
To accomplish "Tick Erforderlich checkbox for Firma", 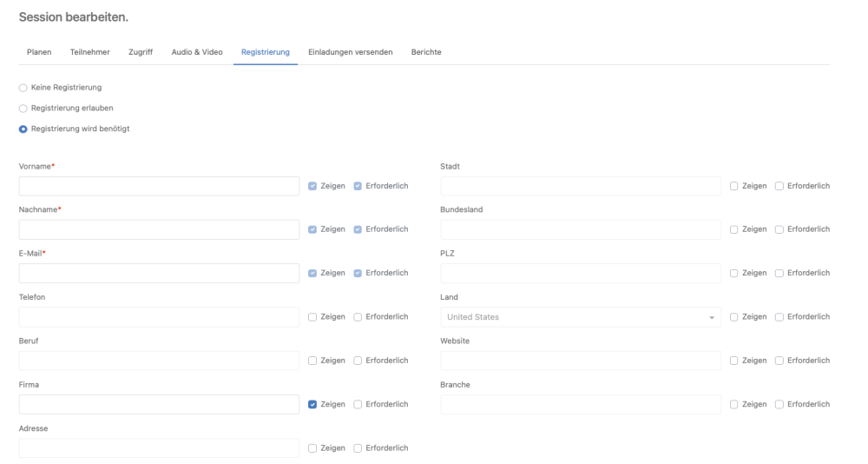I will pos(358,404).
